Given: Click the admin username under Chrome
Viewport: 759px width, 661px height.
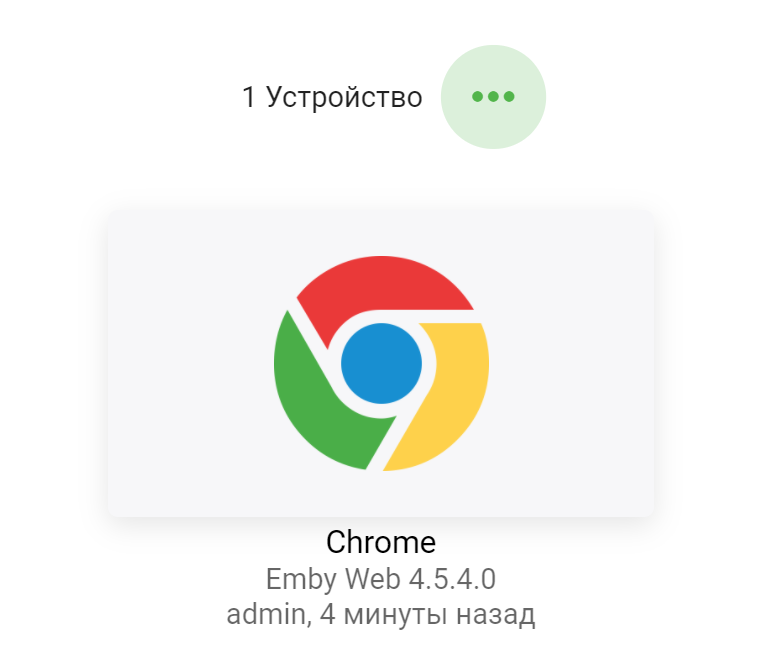Looking at the screenshot, I should point(266,615).
